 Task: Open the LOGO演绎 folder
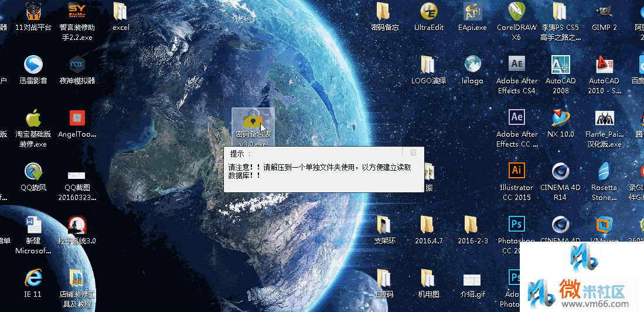pos(429,70)
